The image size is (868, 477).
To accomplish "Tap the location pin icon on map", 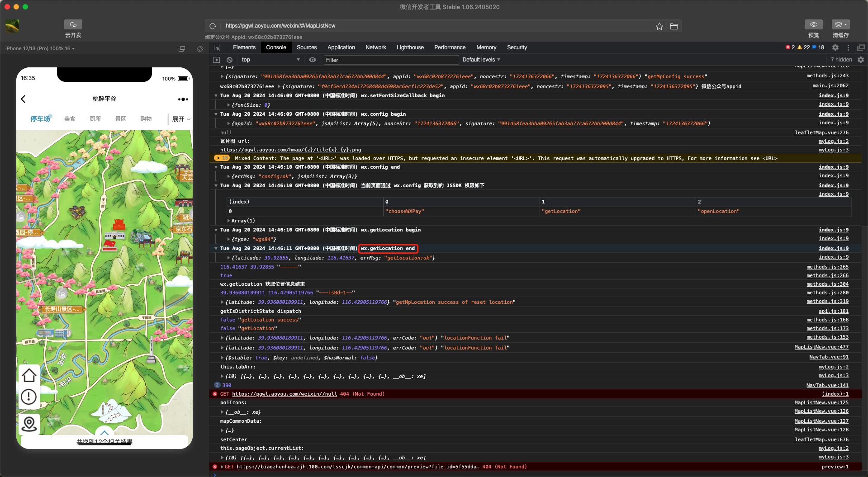I will pos(29,424).
